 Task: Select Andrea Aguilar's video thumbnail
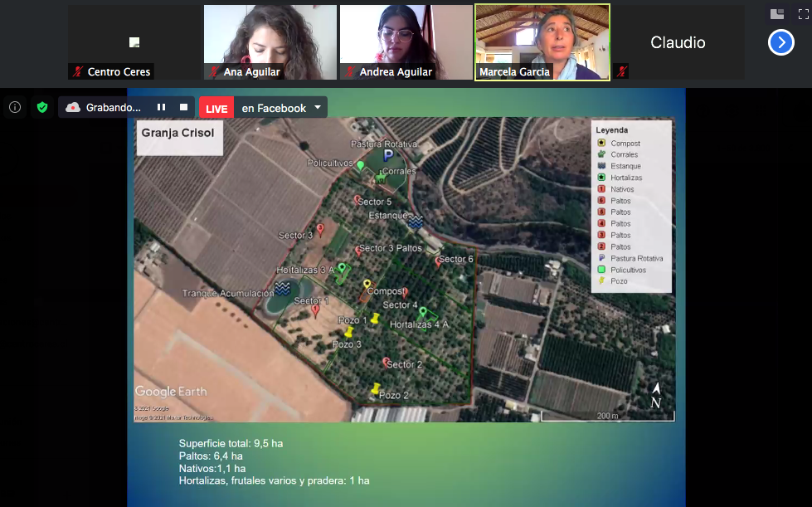tap(406, 42)
